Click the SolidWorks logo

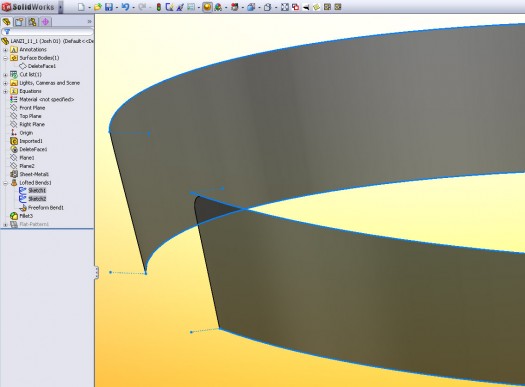(28, 7)
